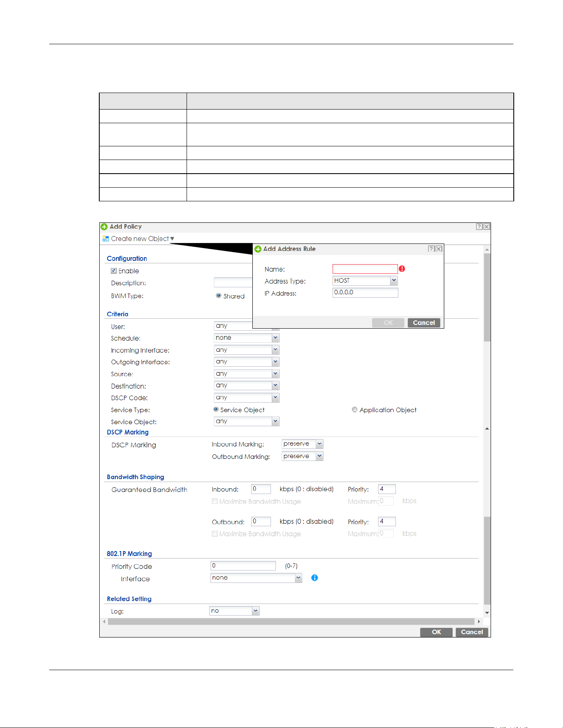The height and width of the screenshot is (728, 563).
Task: Click the horizontal scrollbar left arrow
Action: [104, 622]
